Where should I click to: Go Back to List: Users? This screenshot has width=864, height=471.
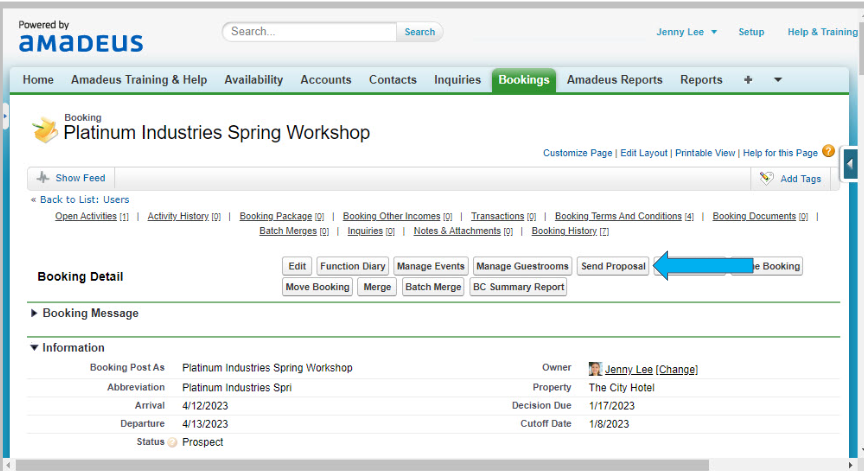pyautogui.click(x=84, y=199)
